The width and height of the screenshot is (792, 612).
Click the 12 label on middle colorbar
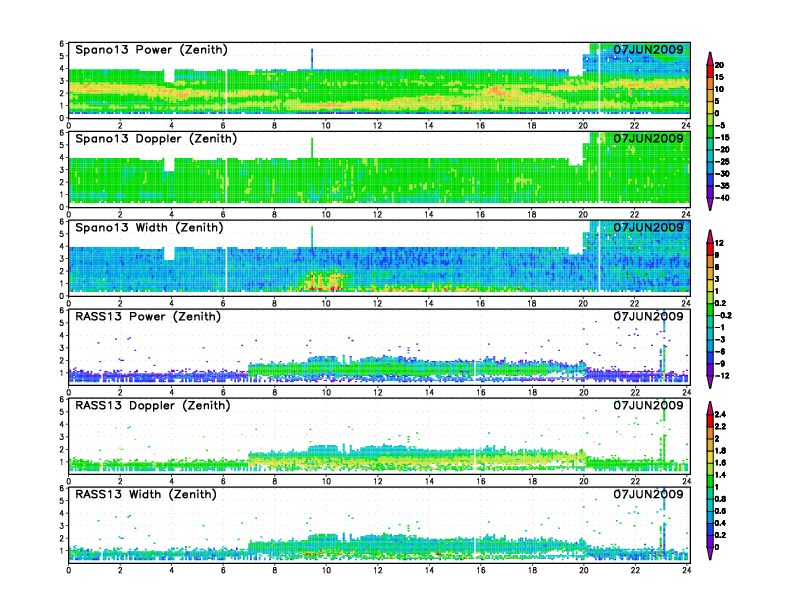click(x=719, y=243)
